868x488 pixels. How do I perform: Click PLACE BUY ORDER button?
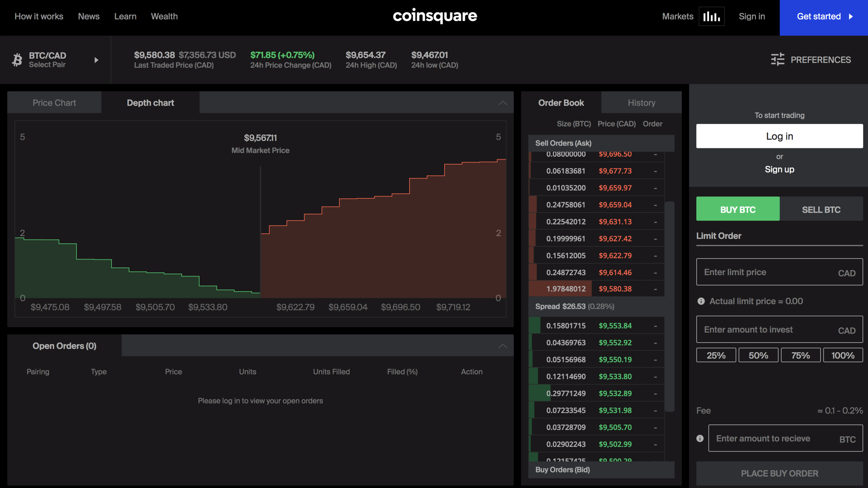(x=779, y=473)
